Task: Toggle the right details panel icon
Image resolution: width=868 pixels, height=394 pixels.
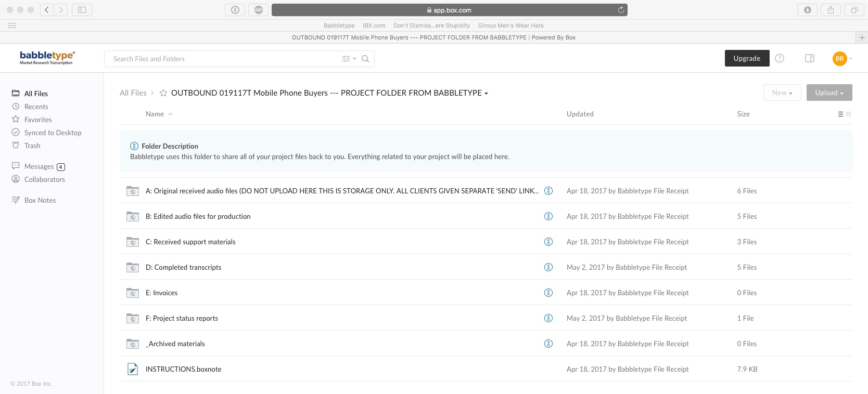Action: (x=810, y=58)
